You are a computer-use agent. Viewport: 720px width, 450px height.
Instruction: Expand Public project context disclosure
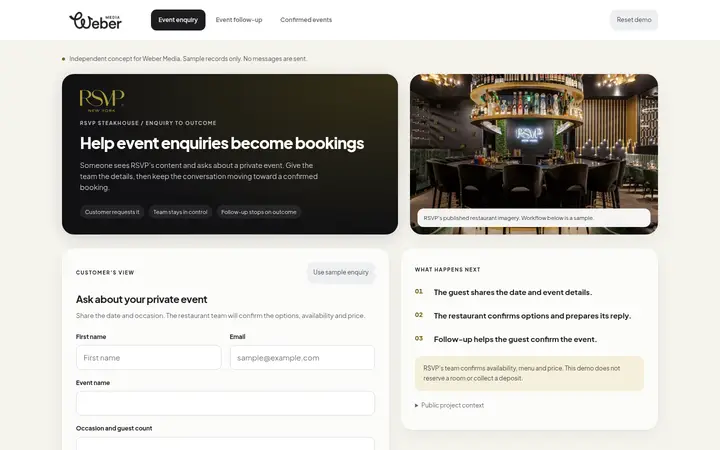[449, 405]
